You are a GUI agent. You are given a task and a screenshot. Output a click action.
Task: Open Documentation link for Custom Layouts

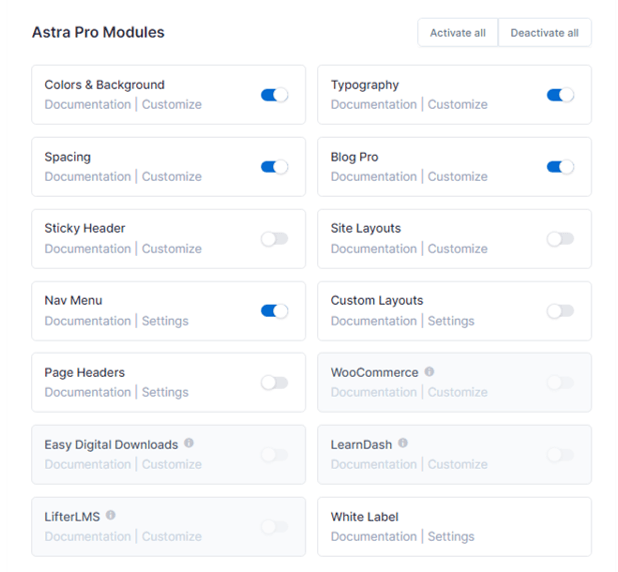coord(374,321)
